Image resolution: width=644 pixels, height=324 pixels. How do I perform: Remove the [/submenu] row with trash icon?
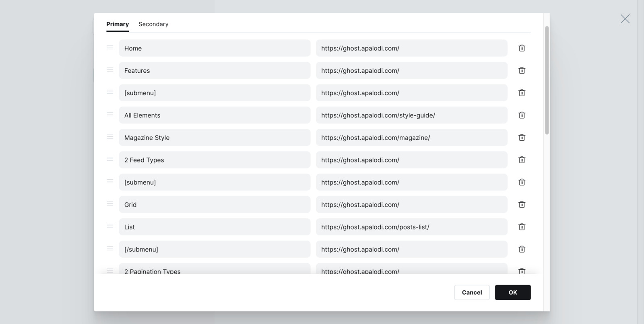coord(522,249)
